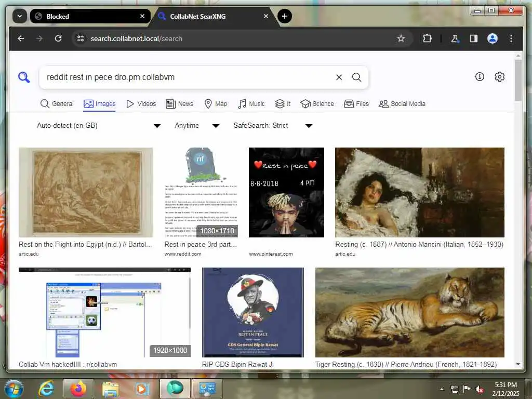The image size is (532, 399).
Task: Open Windows Media Player from taskbar
Action: [x=142, y=389]
